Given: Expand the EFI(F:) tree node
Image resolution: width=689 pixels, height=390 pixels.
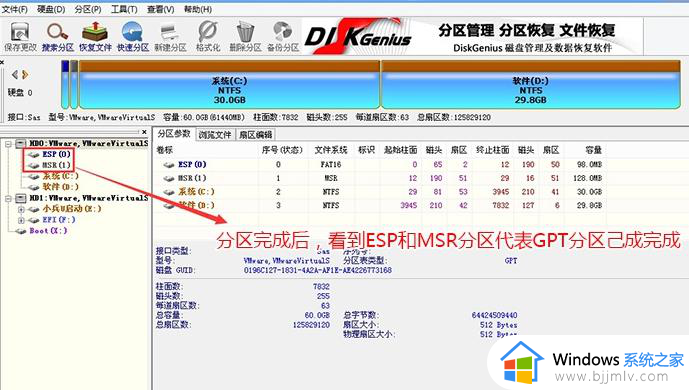Looking at the screenshot, I should coord(21,220).
